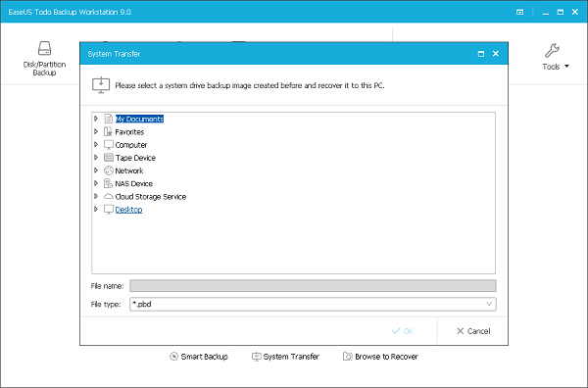
Task: Click the Ok button
Action: click(403, 331)
